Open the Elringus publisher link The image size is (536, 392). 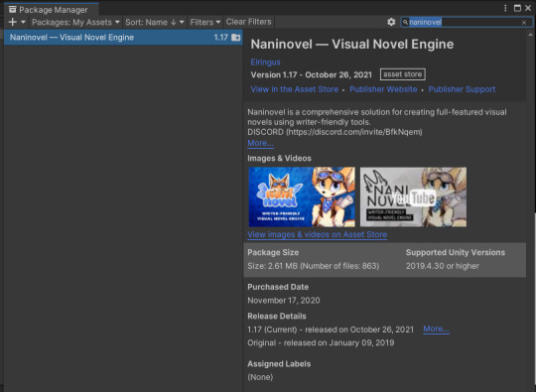pos(265,63)
